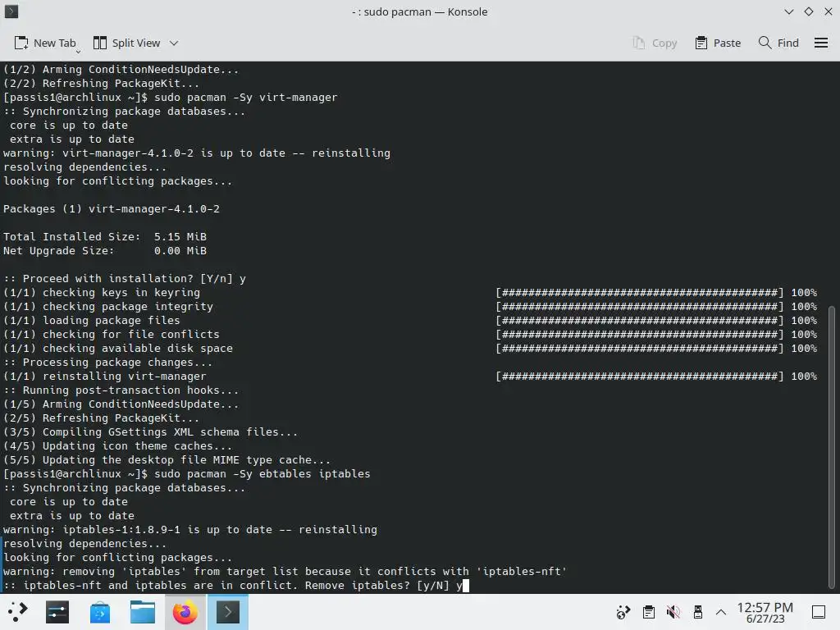Click the Show Desktop button

pyautogui.click(x=818, y=612)
